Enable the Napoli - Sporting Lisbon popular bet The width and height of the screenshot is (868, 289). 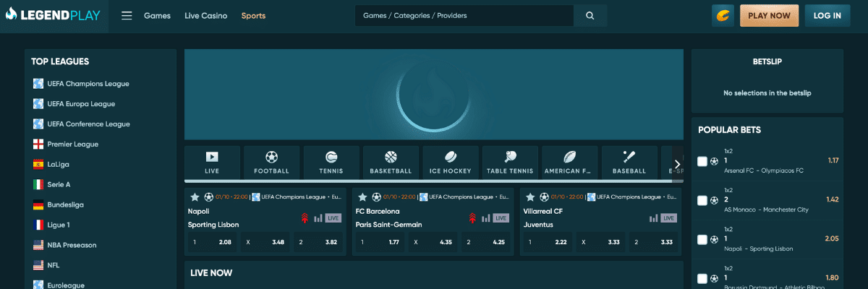(702, 239)
